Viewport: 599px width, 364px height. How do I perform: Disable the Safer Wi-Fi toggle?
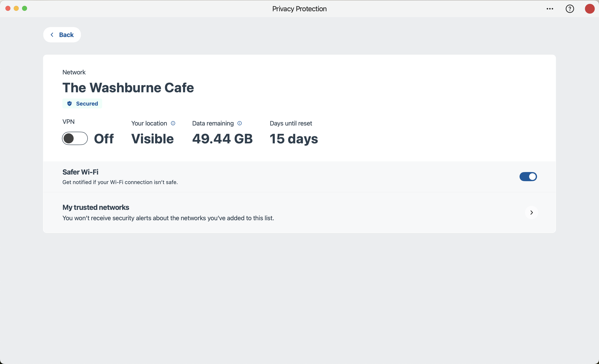(x=528, y=177)
